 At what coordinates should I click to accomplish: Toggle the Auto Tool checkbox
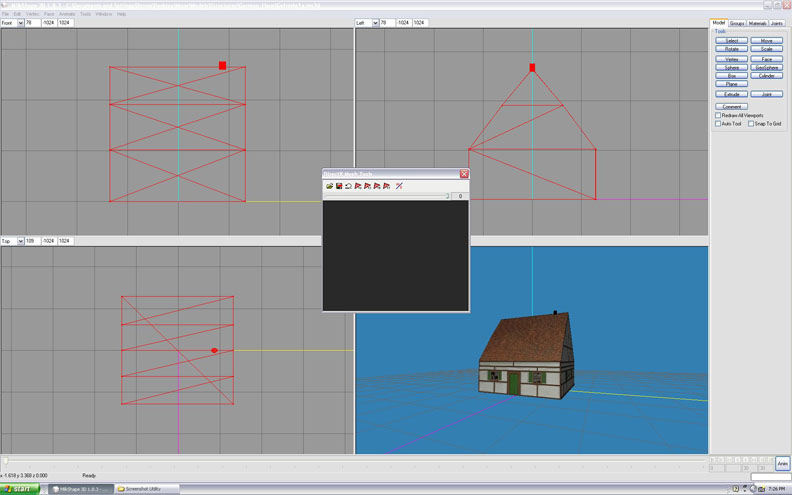click(718, 123)
